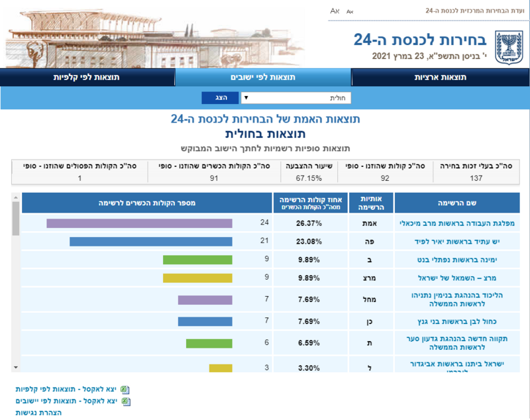The image size is (530, 420).
Task: Click יצא לאקסל - תוצאות לפי קלפיות link
Action: click(x=66, y=390)
